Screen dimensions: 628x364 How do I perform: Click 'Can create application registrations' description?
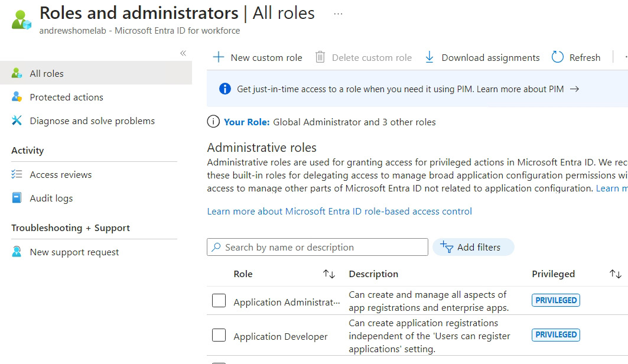click(x=429, y=336)
